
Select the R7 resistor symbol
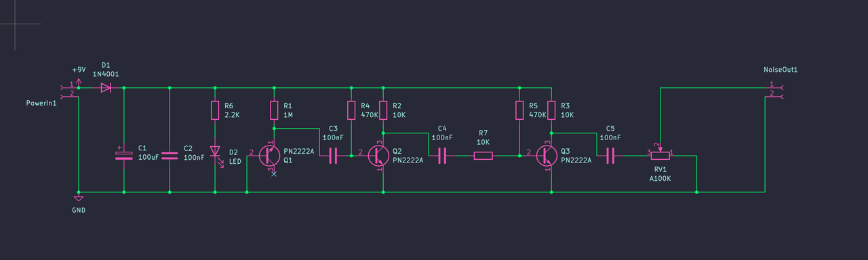click(x=483, y=156)
